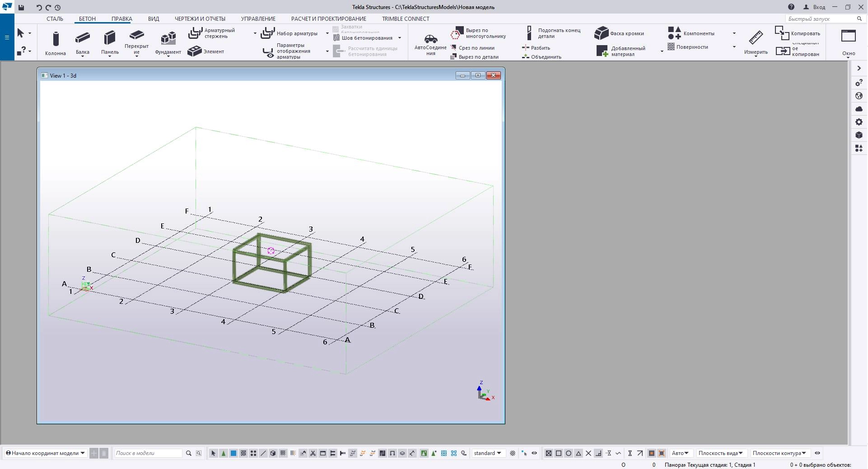The width and height of the screenshot is (868, 469).
Task: Click the Перекрытие slab tool
Action: (x=136, y=43)
